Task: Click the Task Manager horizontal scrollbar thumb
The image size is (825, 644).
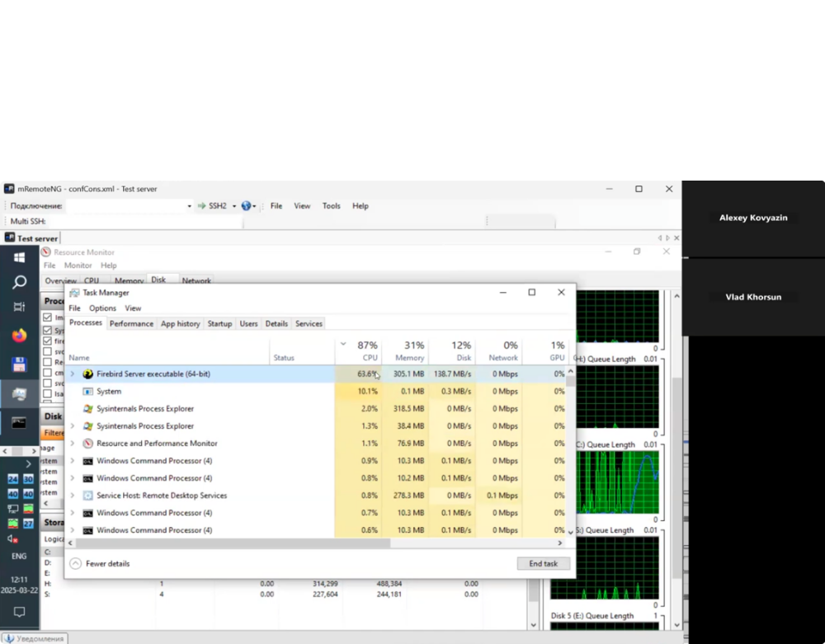Action: click(233, 543)
